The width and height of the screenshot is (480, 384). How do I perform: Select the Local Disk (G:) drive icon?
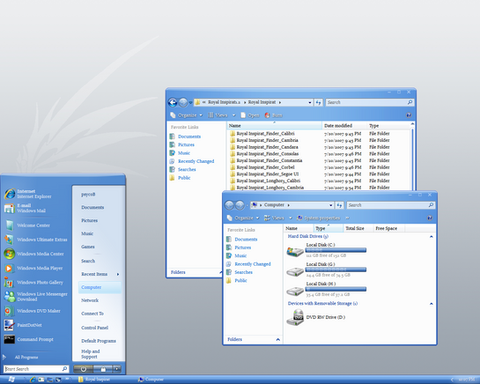click(x=295, y=271)
